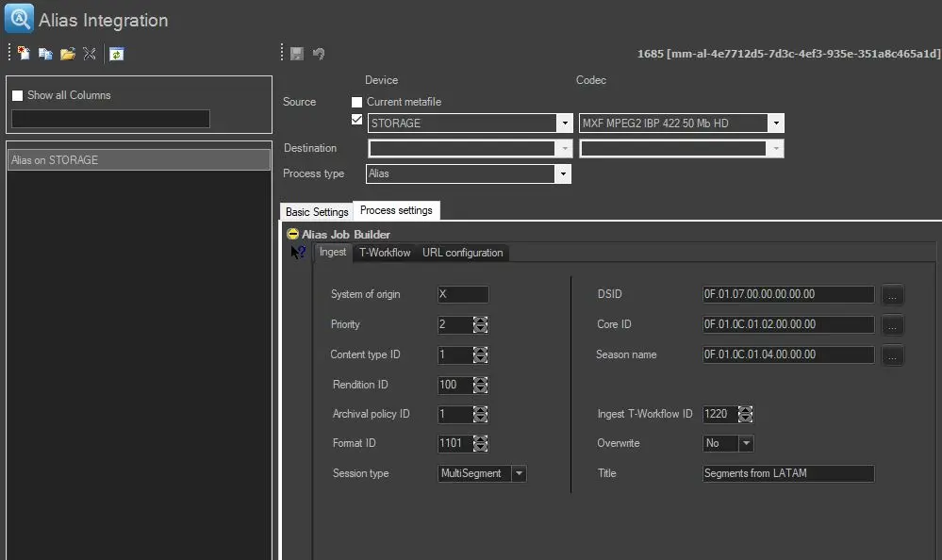Open the Session type MultiSegment dropdown
Viewport: 942px width, 560px height.
[519, 473]
